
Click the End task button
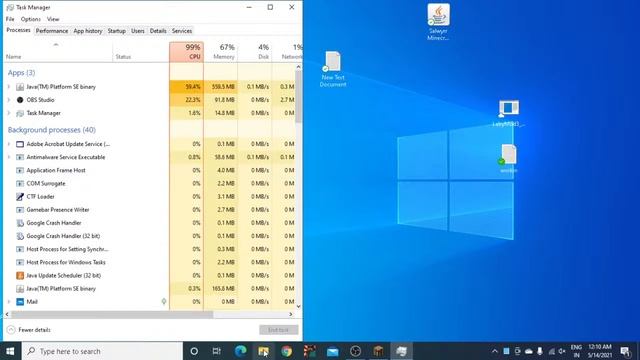(x=278, y=330)
